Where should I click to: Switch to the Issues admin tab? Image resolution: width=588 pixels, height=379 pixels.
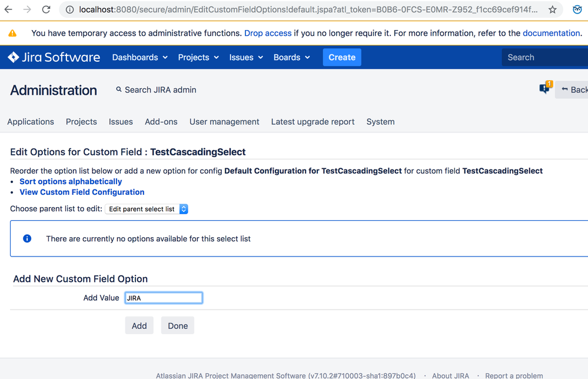[121, 122]
